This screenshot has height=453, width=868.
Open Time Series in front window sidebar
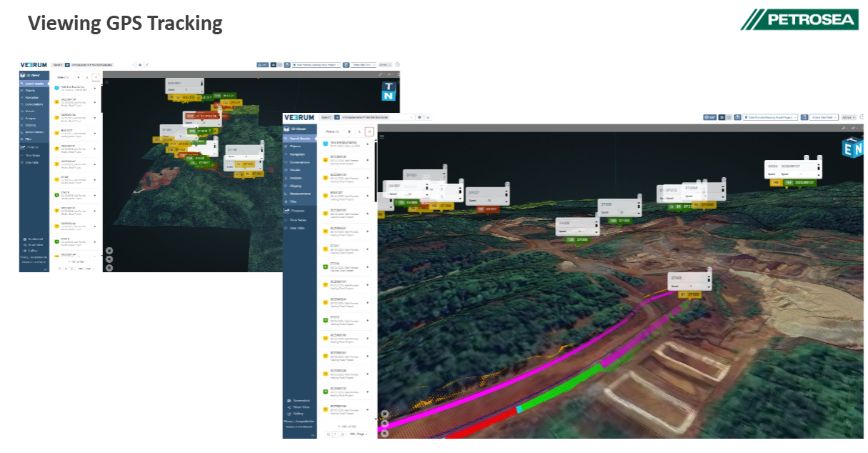(299, 220)
